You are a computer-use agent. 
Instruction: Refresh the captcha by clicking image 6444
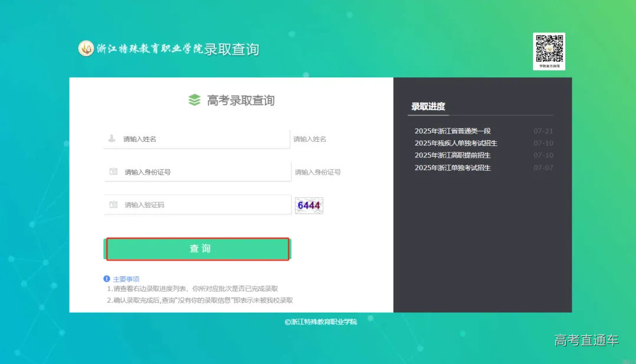[309, 205]
